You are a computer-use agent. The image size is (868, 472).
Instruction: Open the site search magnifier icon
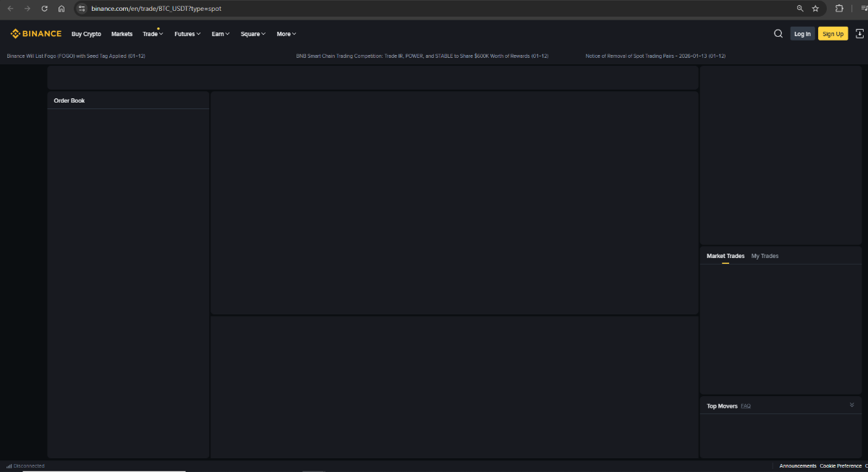pos(778,33)
